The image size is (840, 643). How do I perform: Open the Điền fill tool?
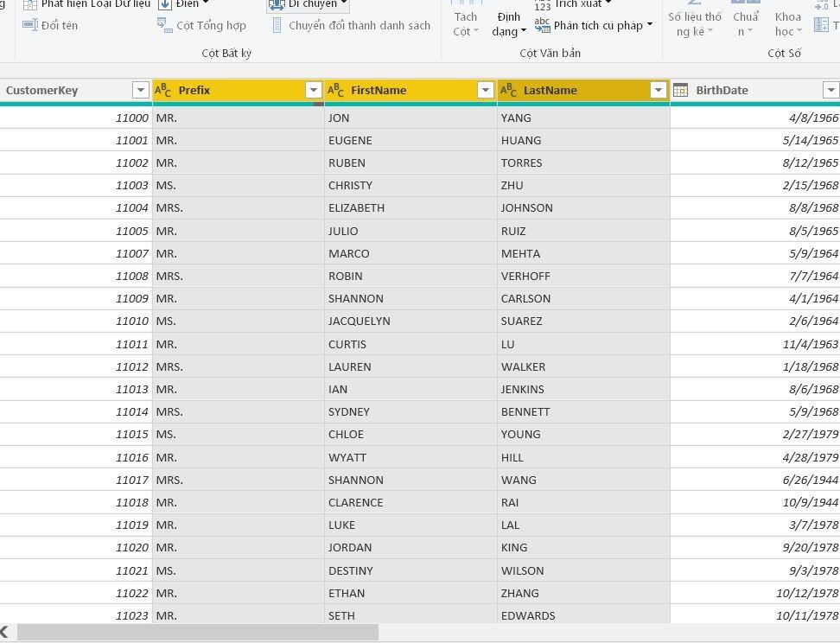180,4
